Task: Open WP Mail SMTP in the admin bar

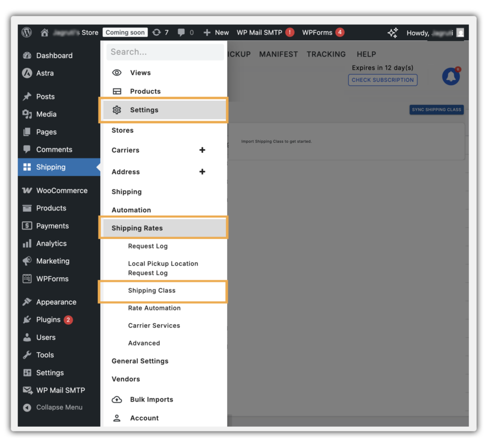Action: [x=265, y=32]
